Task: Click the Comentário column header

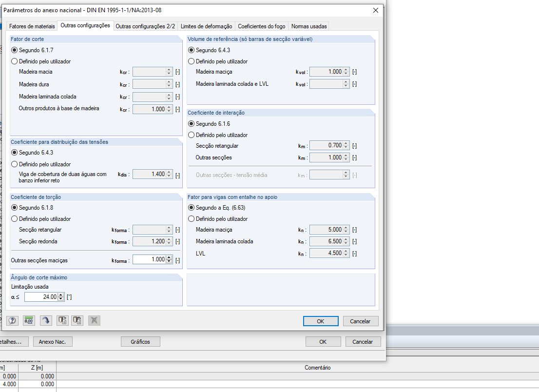Action: [x=317, y=368]
